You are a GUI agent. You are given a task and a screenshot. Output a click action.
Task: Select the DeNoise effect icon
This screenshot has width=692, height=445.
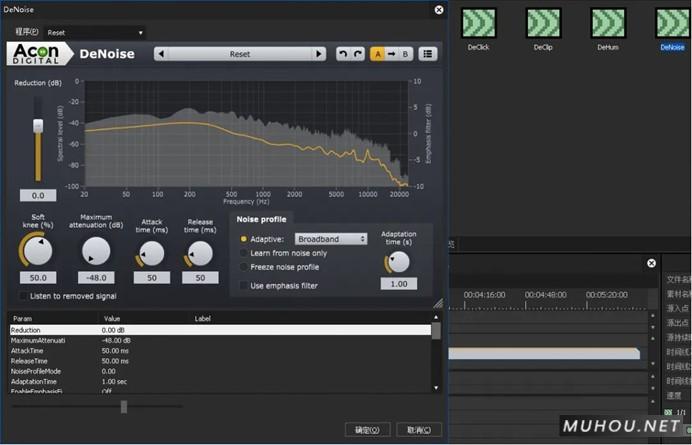[x=673, y=23]
